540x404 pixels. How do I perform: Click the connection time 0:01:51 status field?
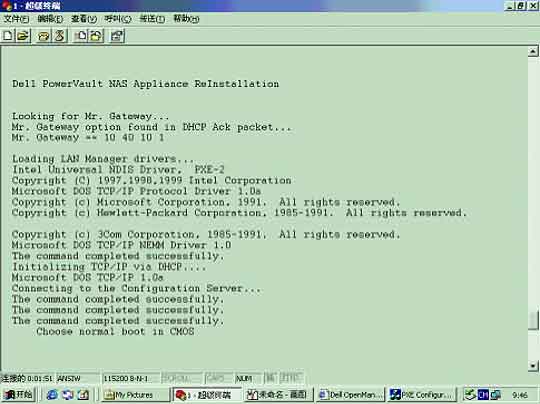[x=28, y=379]
